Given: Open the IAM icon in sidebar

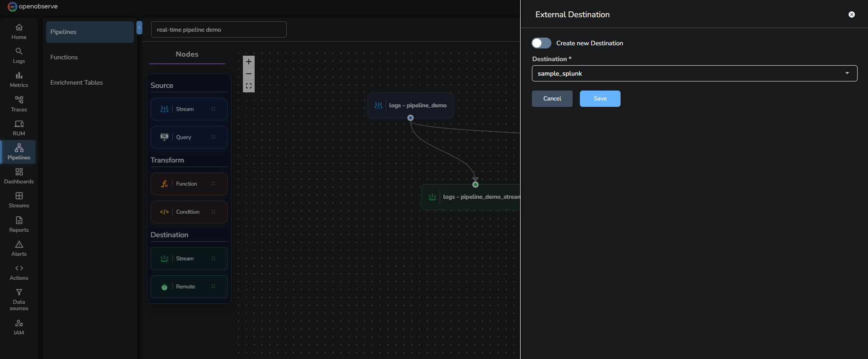Looking at the screenshot, I should coord(19,323).
